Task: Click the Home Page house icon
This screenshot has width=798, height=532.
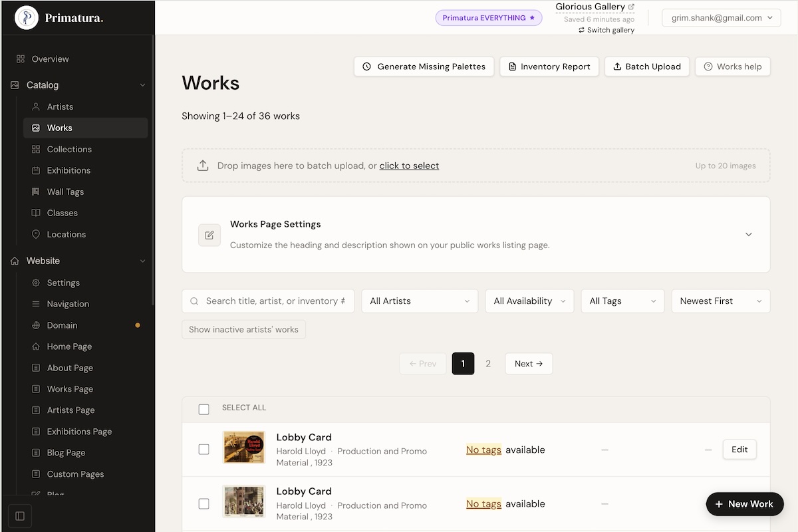Action: [x=36, y=346]
